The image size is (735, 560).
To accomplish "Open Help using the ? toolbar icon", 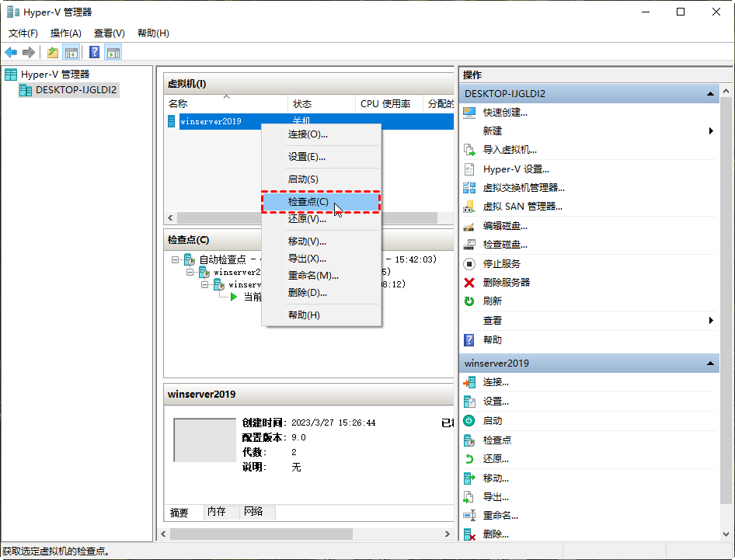I will tap(94, 52).
